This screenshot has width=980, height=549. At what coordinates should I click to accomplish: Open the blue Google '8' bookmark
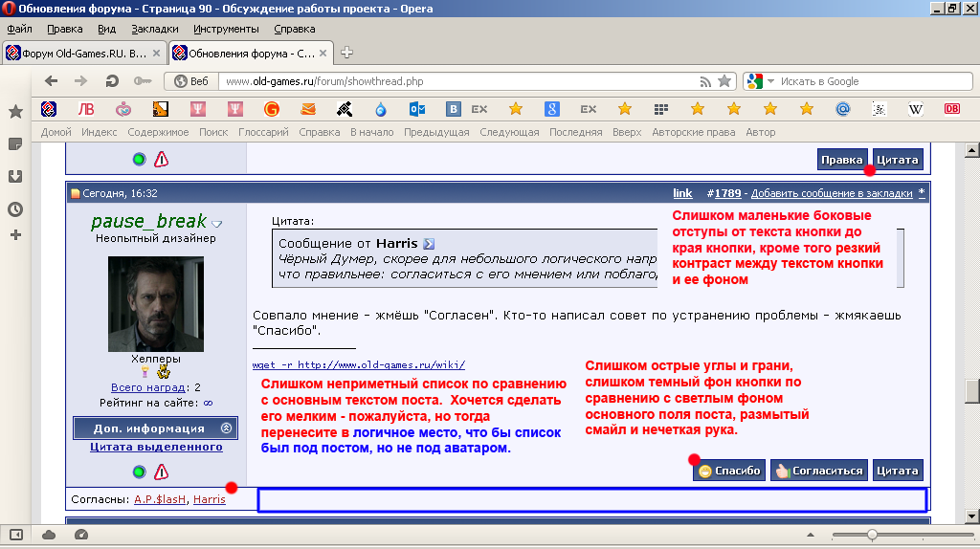[x=552, y=109]
